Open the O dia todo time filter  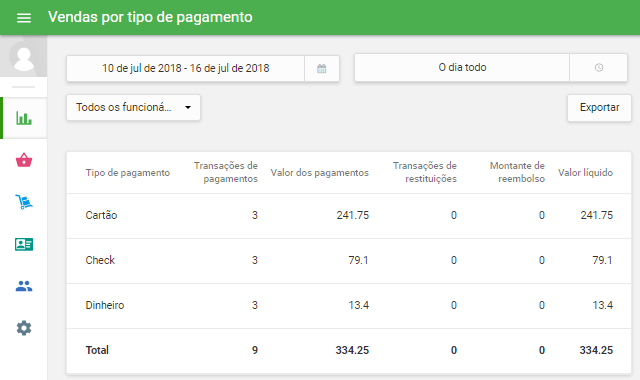click(462, 67)
